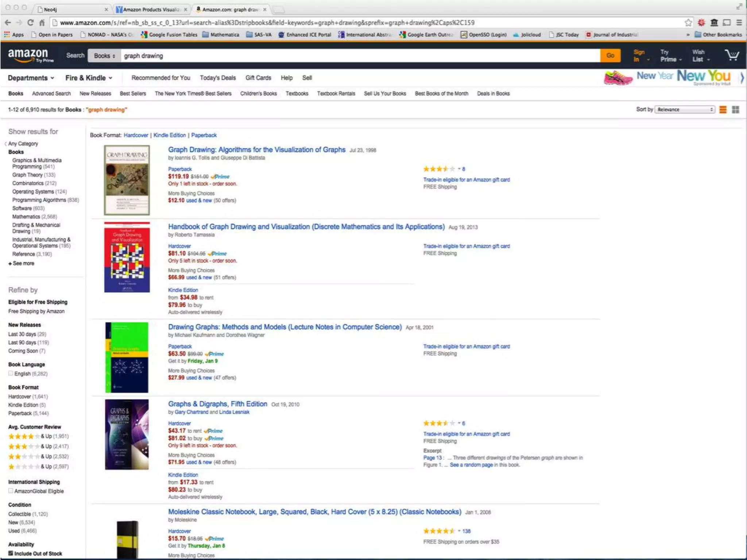This screenshot has height=560, width=747.
Task: Uncheck Include Out of Stock
Action: pyautogui.click(x=11, y=553)
